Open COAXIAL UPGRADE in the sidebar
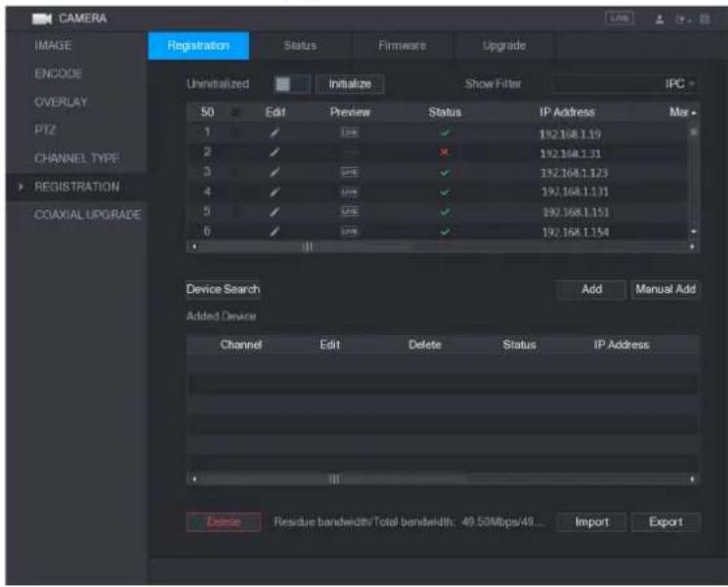Screen dimensions: 728x587 87,215
